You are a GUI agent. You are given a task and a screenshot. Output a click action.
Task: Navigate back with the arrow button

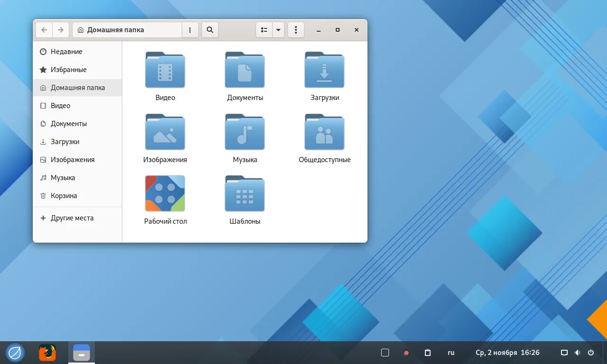(x=43, y=29)
